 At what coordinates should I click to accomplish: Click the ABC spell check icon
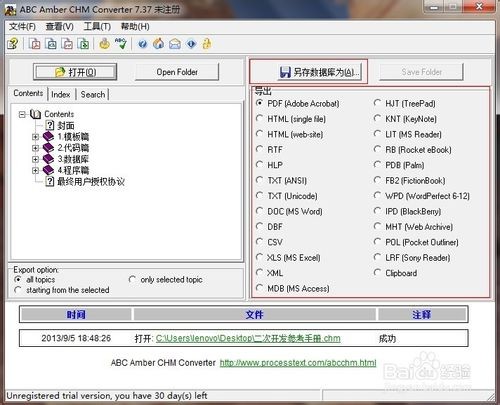pos(121,43)
